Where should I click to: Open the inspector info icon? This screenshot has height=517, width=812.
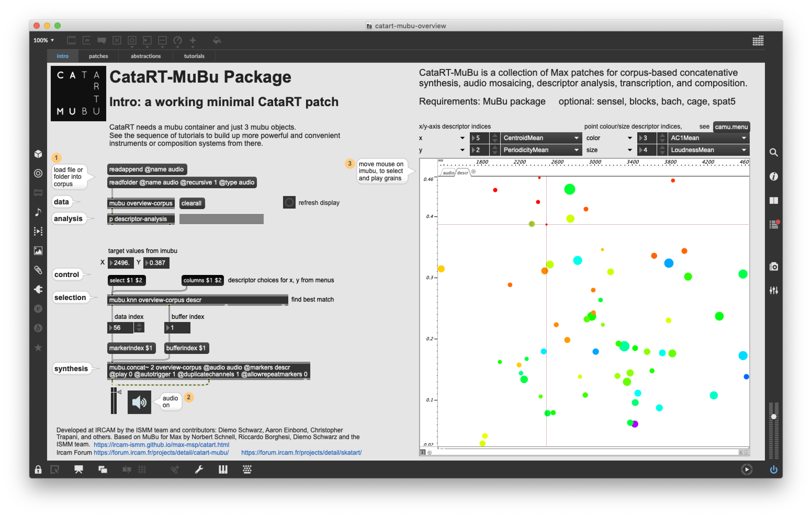point(774,176)
